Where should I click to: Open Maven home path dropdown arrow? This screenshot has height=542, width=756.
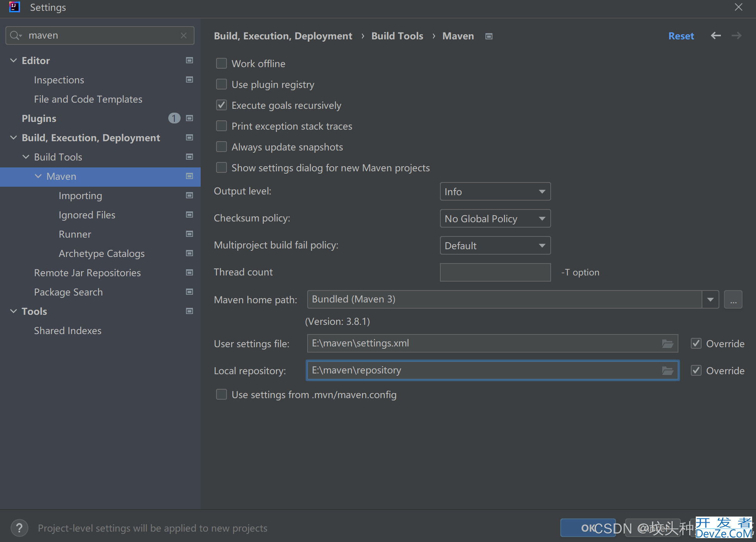(x=710, y=299)
